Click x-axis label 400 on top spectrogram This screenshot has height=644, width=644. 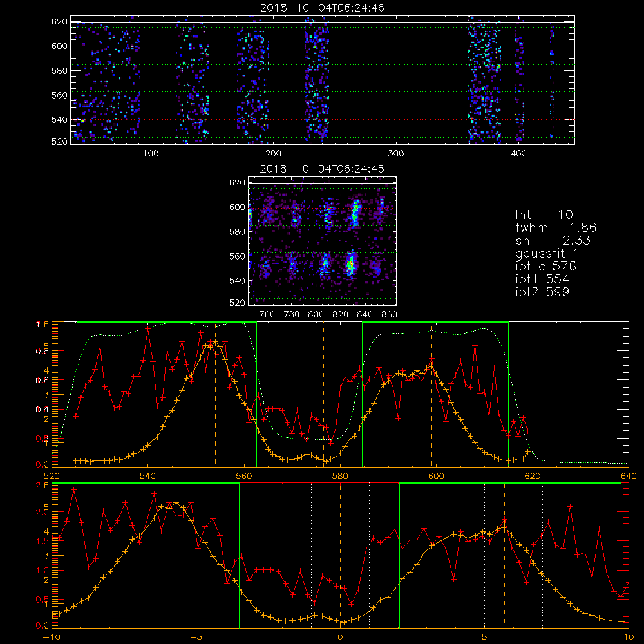click(518, 154)
